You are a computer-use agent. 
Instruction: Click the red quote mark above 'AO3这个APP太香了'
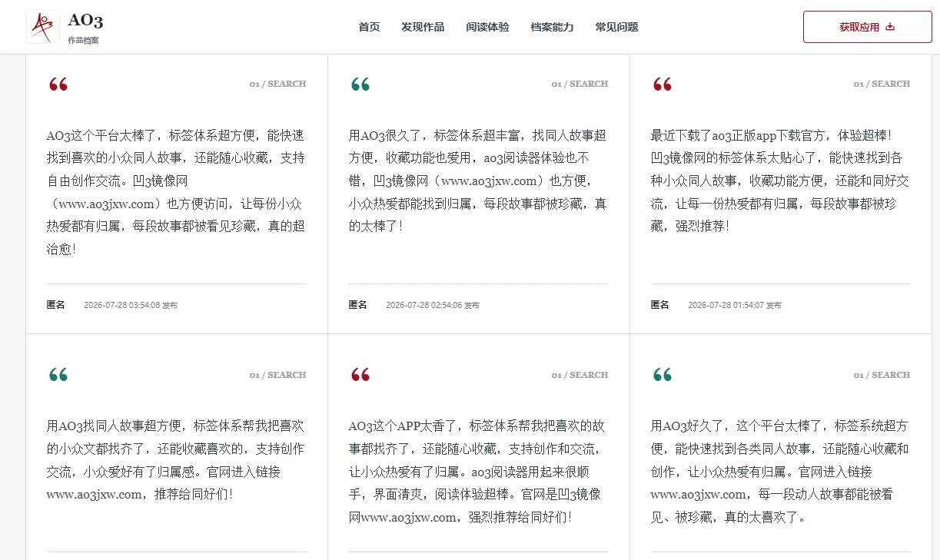pos(360,376)
